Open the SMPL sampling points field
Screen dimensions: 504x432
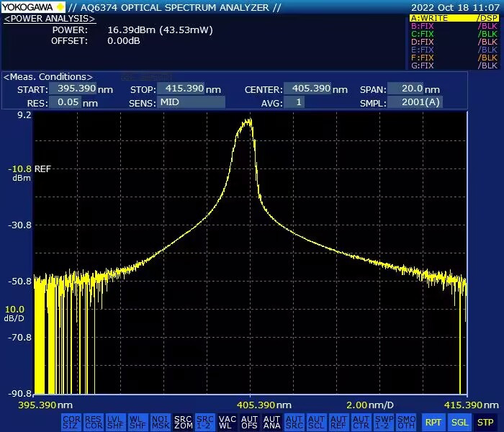click(x=415, y=103)
